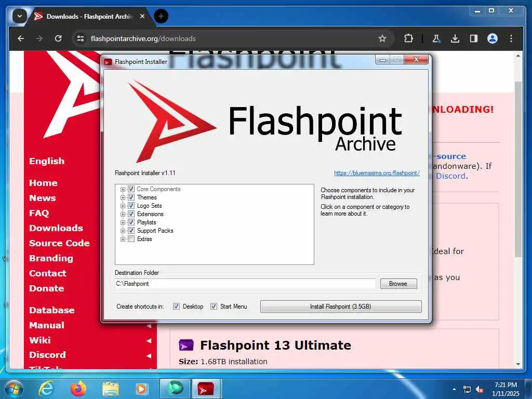Open Home in website sidebar

tap(43, 183)
